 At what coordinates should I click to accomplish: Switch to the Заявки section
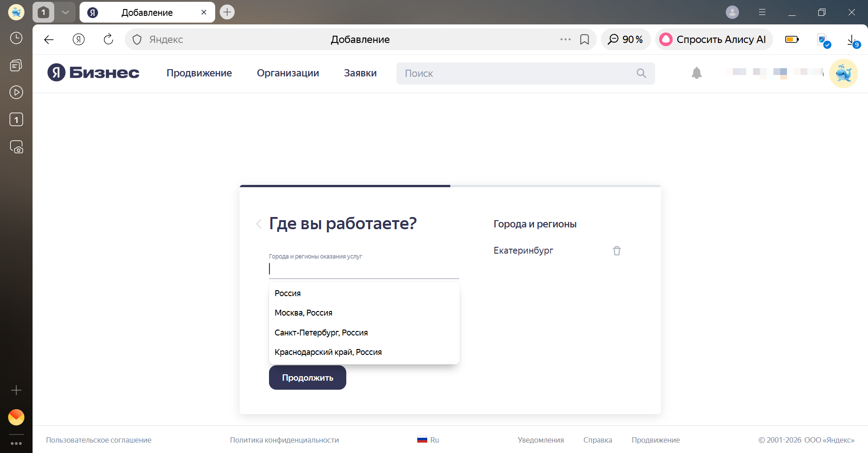[360, 73]
